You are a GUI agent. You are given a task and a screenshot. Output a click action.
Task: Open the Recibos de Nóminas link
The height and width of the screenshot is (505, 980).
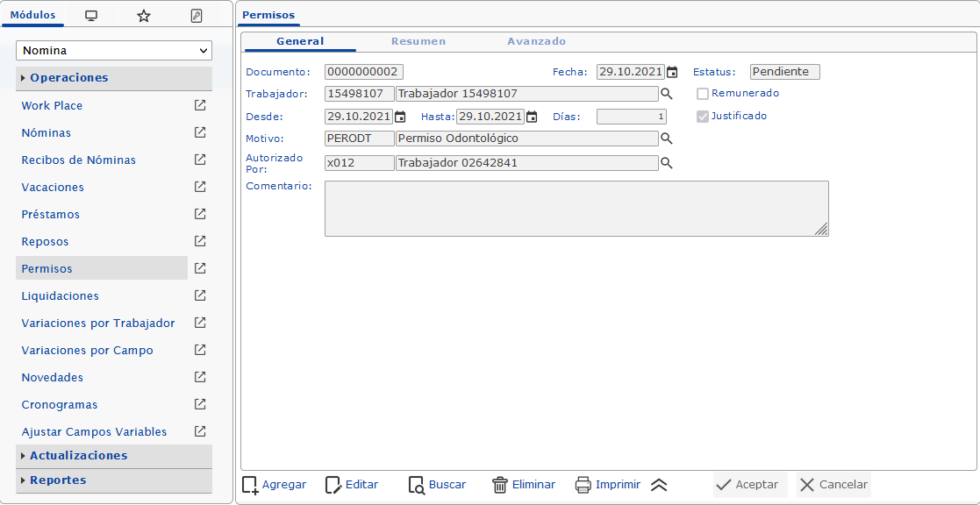pos(79,160)
